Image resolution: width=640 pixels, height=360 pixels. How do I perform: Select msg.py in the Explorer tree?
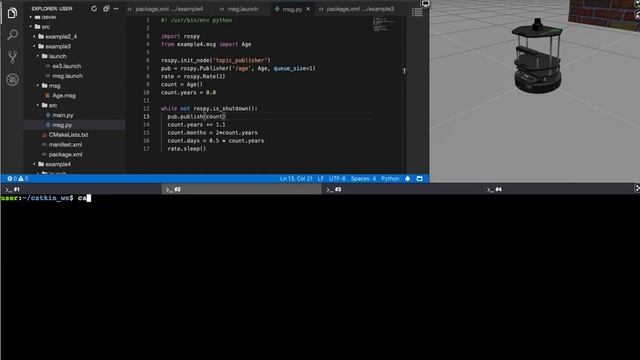coord(62,125)
